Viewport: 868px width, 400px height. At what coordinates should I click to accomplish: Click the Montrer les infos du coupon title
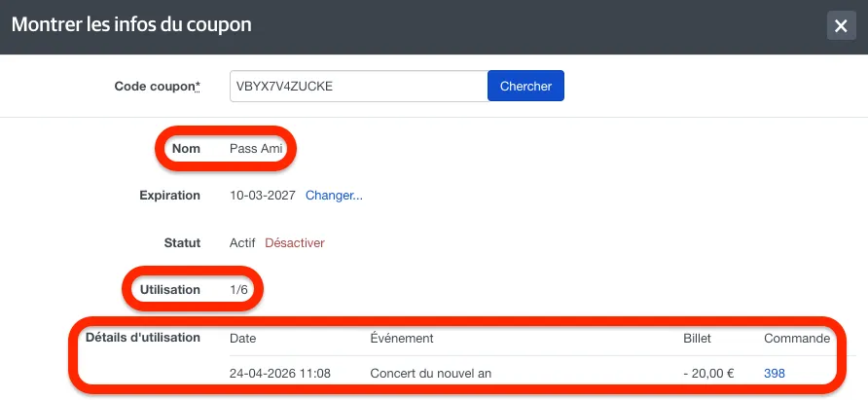click(x=131, y=25)
